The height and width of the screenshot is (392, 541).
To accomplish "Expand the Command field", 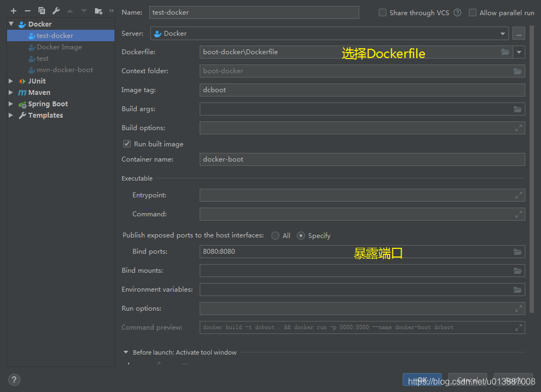I will click(x=518, y=214).
